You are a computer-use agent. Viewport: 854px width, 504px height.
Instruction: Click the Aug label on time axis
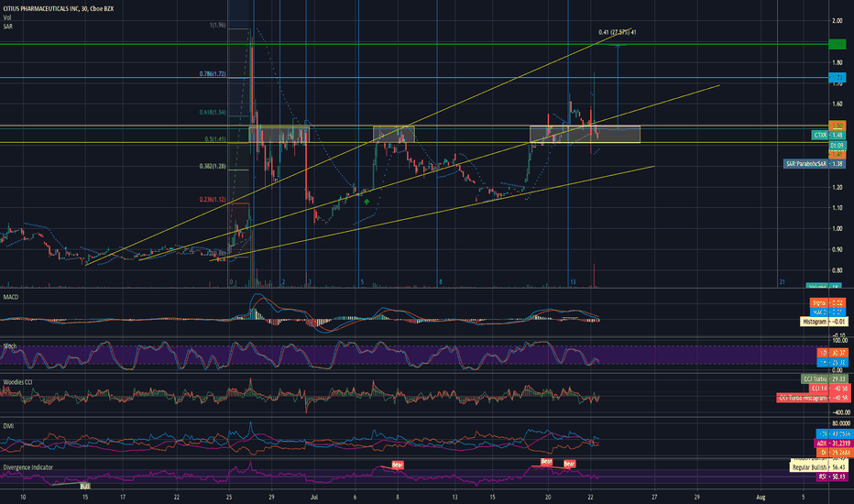[x=761, y=497]
